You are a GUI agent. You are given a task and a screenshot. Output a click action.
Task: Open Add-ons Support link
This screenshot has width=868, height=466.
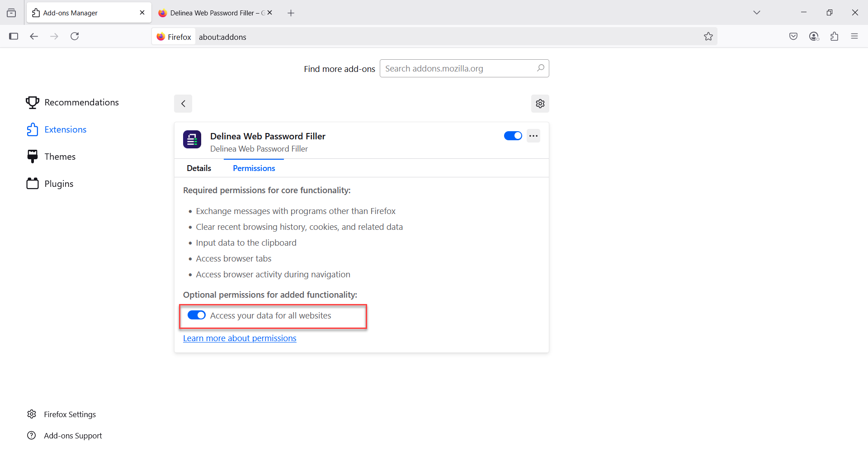coord(73,436)
